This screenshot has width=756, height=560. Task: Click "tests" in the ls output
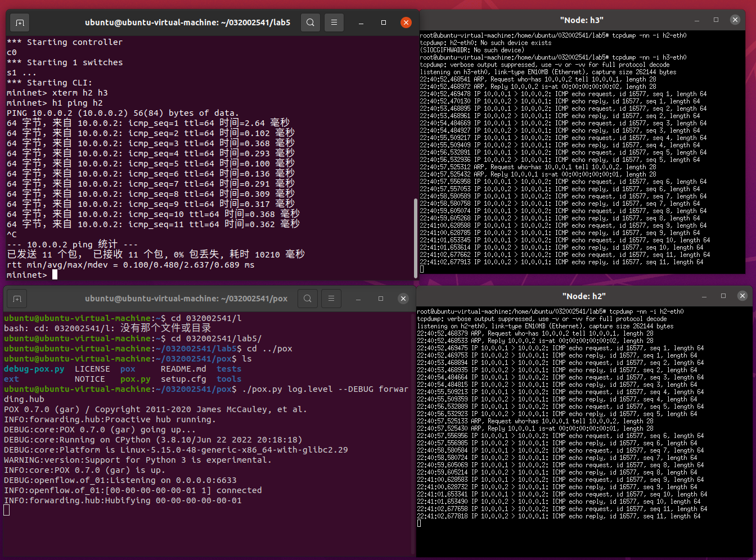229,369
